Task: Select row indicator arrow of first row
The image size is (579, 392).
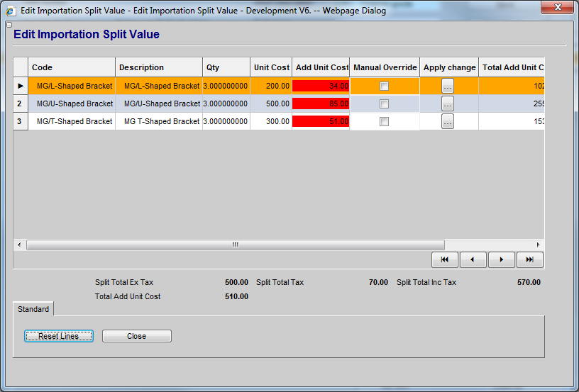Action: coord(21,86)
